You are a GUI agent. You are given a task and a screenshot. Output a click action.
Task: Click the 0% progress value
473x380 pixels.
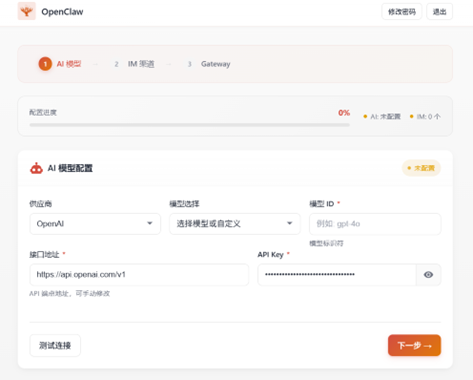[x=344, y=113]
